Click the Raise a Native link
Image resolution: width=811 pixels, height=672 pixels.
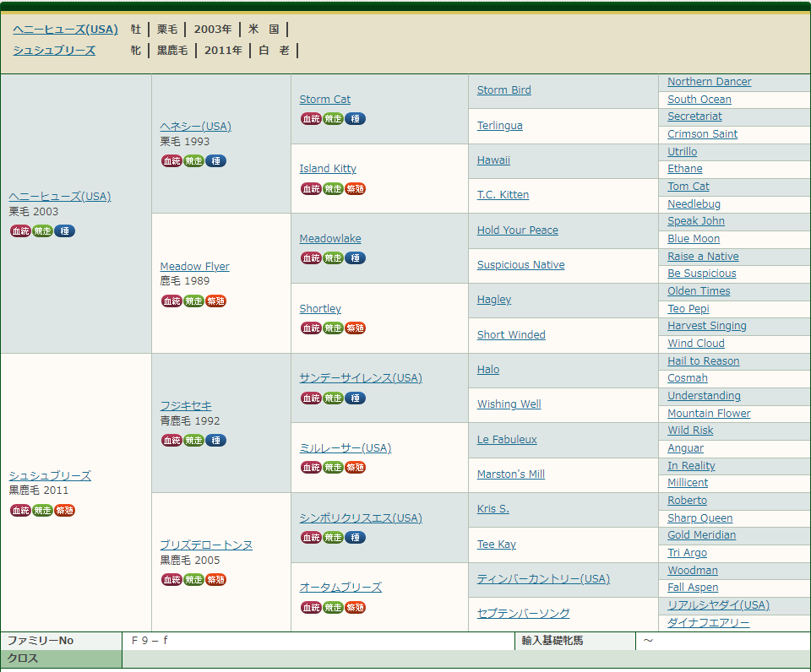(703, 257)
